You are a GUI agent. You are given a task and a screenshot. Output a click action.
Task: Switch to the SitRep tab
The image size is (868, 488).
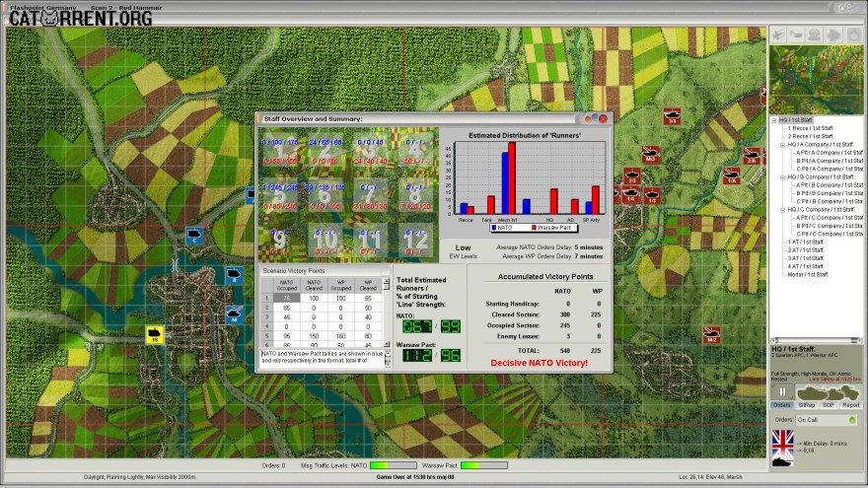coord(806,405)
